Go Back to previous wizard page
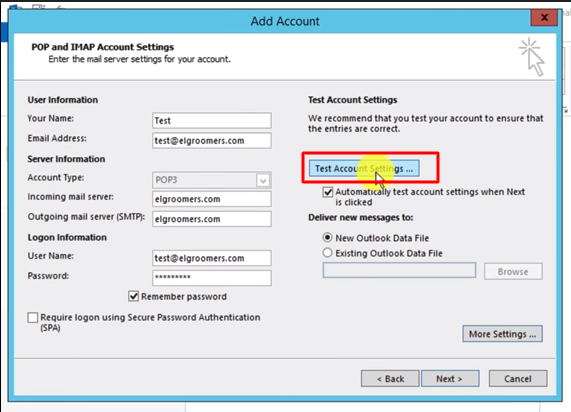571x412 pixels. (390, 379)
